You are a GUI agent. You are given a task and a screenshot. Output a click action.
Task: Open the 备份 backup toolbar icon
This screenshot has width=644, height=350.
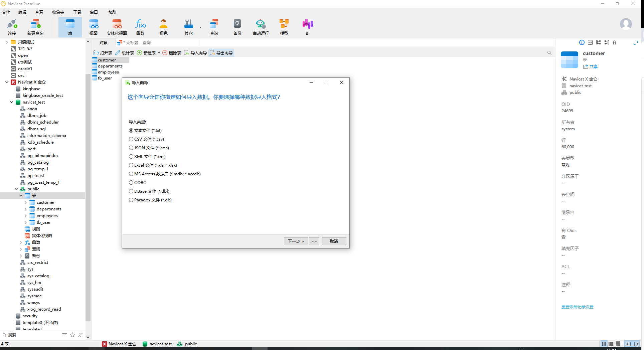tap(237, 27)
